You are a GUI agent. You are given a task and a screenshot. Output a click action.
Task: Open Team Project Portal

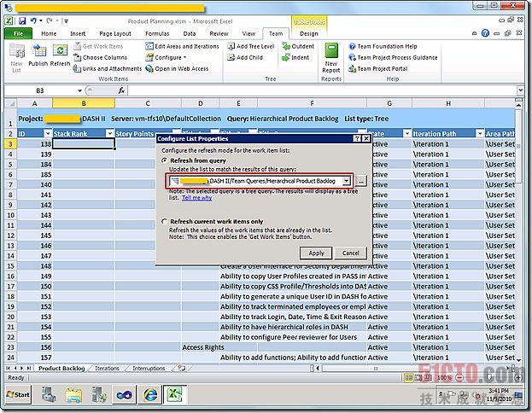[378, 68]
